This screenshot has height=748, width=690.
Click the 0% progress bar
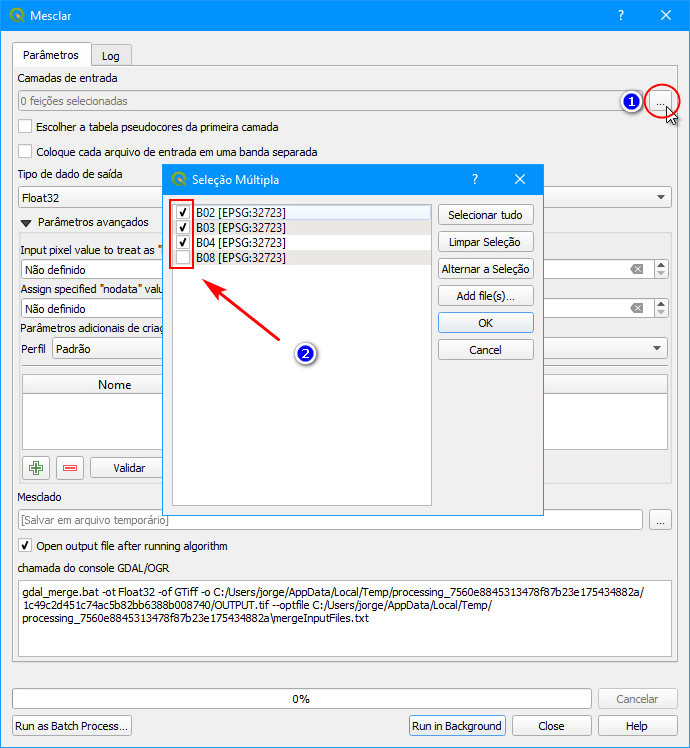click(301, 699)
